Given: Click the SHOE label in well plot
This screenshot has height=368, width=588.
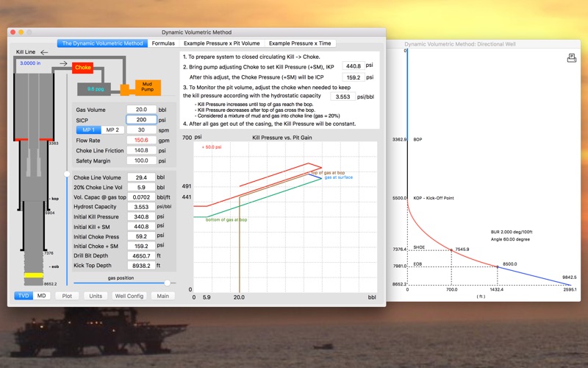Looking at the screenshot, I should coord(419,247).
